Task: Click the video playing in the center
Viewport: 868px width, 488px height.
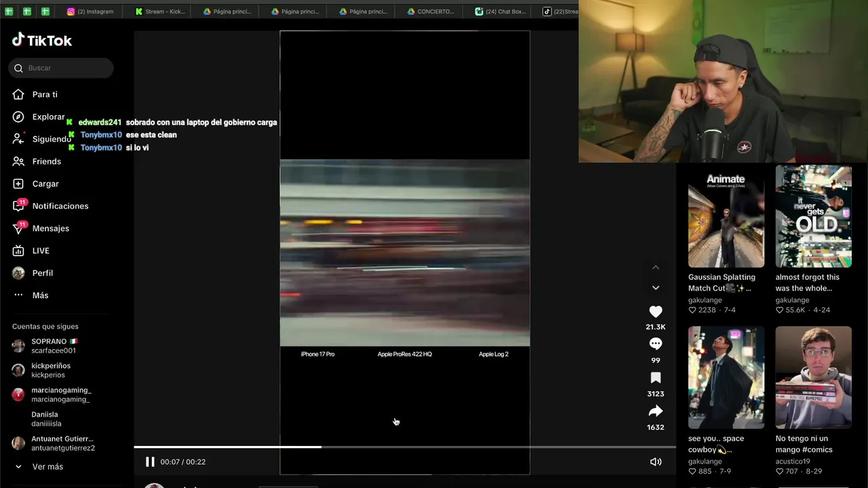Action: [405, 253]
